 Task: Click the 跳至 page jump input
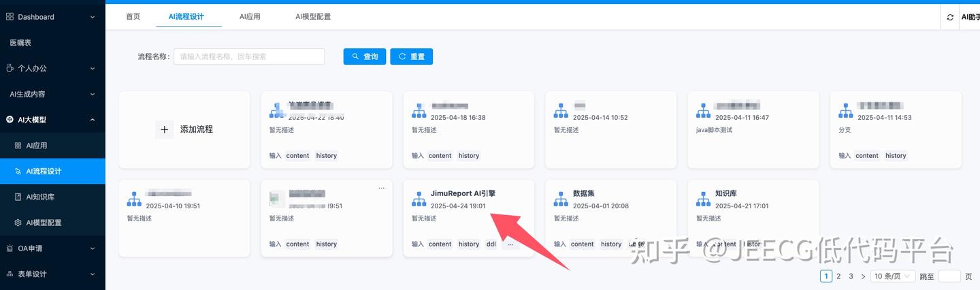949,276
